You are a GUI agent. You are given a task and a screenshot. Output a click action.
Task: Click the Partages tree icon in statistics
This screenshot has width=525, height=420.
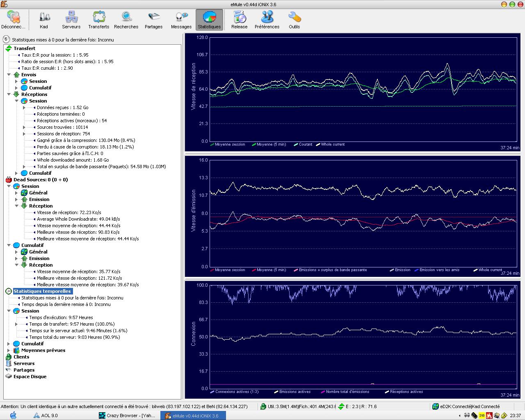point(9,370)
